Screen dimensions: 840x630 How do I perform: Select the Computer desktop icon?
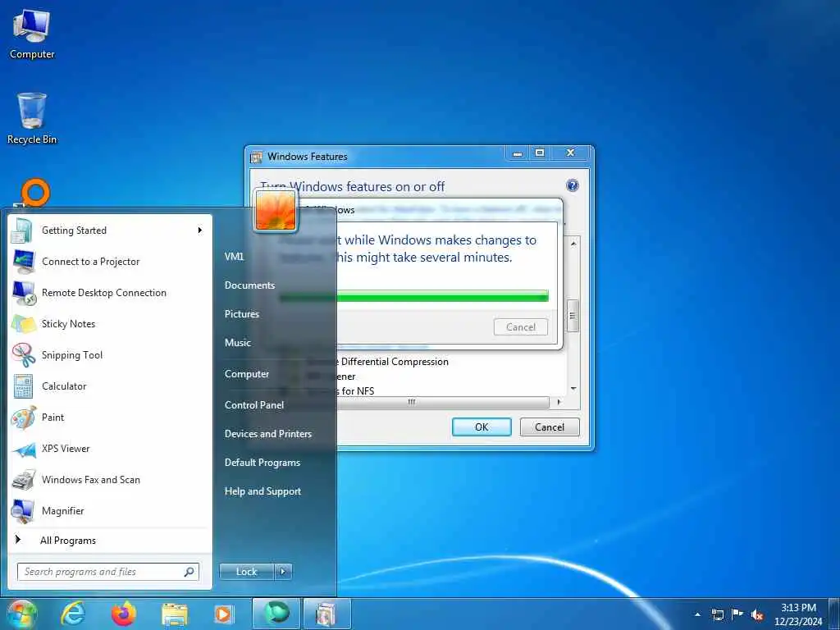32,34
